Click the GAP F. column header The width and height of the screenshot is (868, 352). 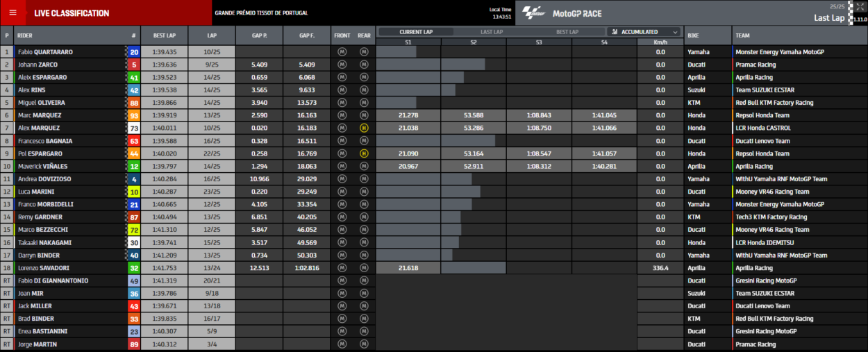click(x=307, y=35)
